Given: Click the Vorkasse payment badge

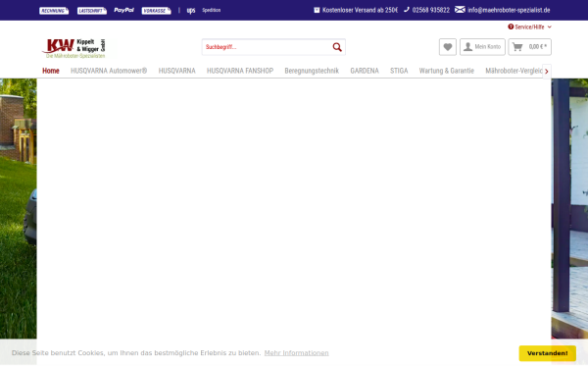Looking at the screenshot, I should click(157, 11).
